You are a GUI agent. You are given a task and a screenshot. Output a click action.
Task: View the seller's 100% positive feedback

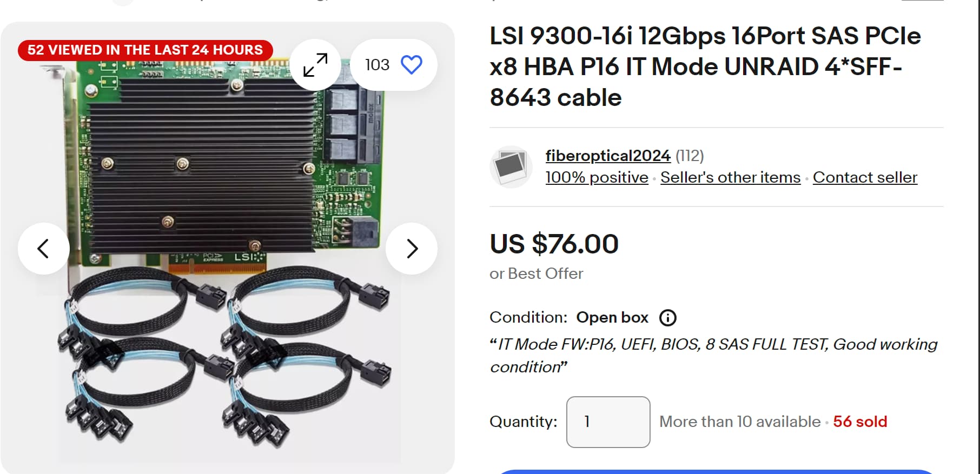[597, 177]
